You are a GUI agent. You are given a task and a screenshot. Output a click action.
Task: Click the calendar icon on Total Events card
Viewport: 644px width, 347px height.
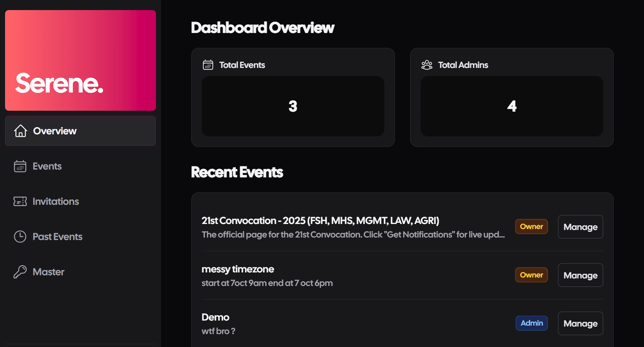pyautogui.click(x=208, y=65)
